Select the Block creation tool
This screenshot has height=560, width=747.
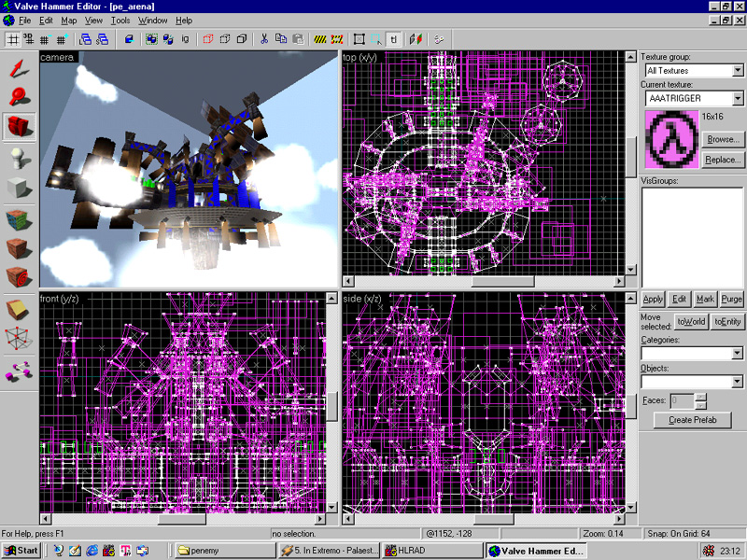pyautogui.click(x=18, y=188)
